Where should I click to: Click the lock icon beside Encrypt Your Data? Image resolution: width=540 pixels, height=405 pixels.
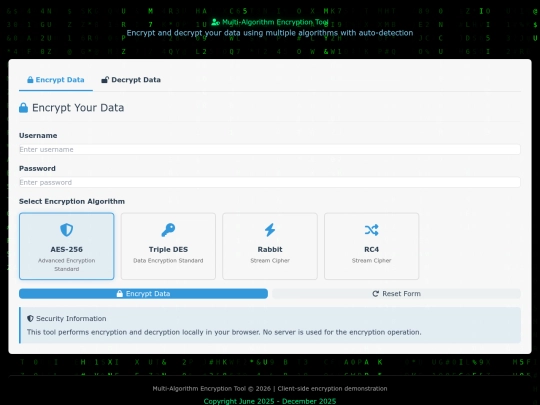23,108
